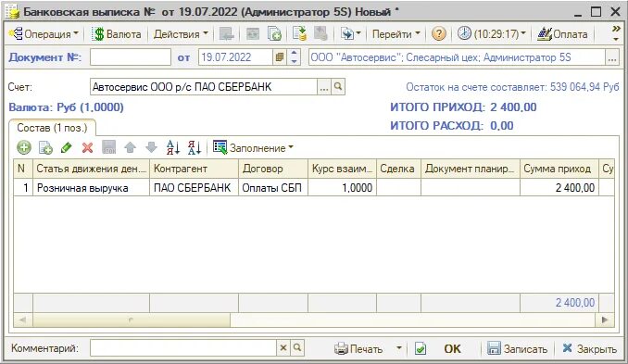Click the horizontal scrollbar right arrow
628x364 pixels.
pyautogui.click(x=605, y=320)
